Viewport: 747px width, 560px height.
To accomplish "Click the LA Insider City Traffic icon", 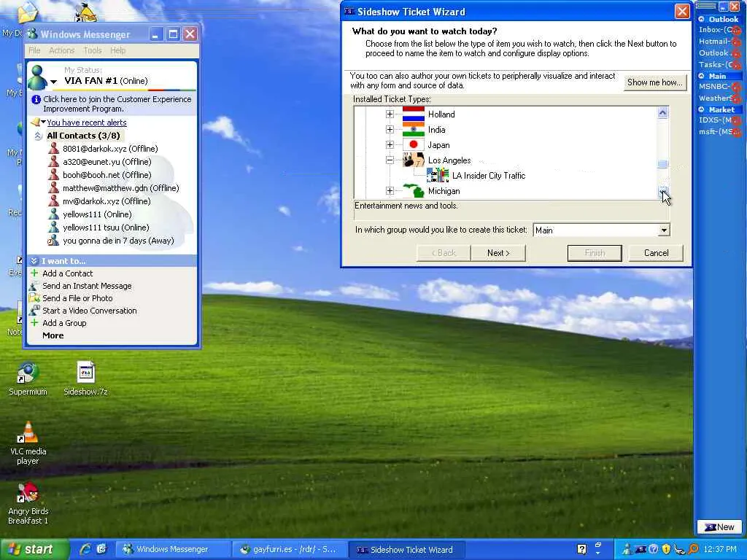I will (x=438, y=175).
